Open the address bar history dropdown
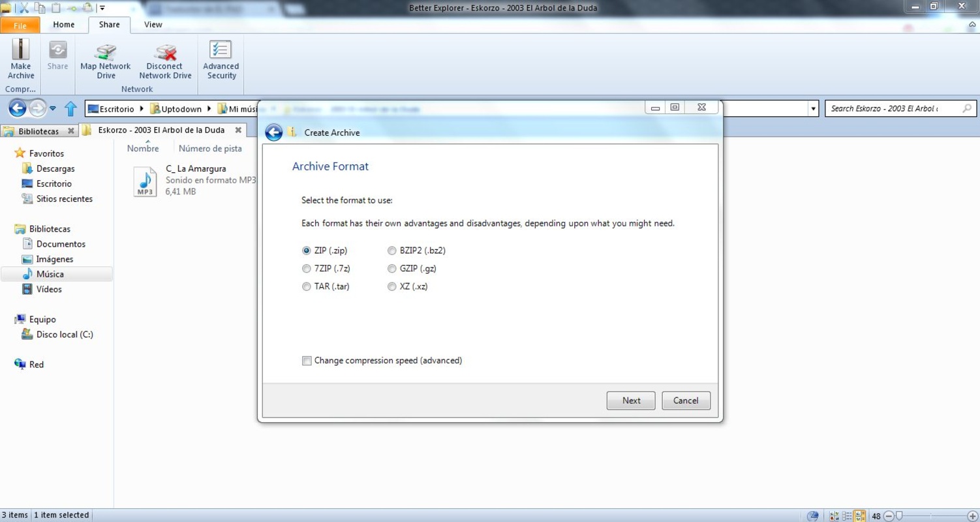Viewport: 980px width, 522px height. click(813, 109)
